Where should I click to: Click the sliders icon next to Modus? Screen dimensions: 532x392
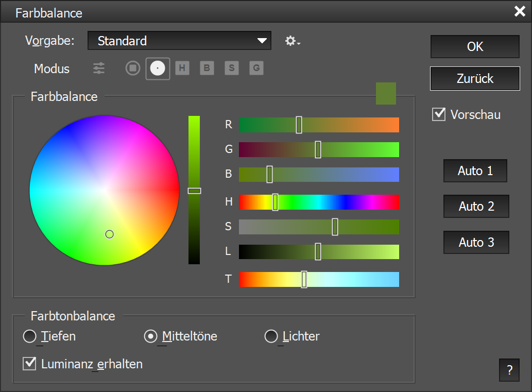coord(99,69)
